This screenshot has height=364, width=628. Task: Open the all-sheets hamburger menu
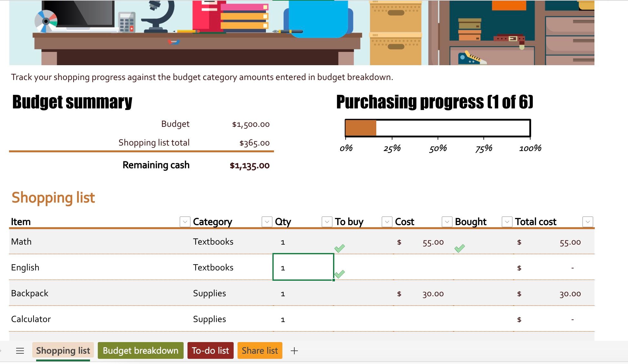click(x=20, y=350)
